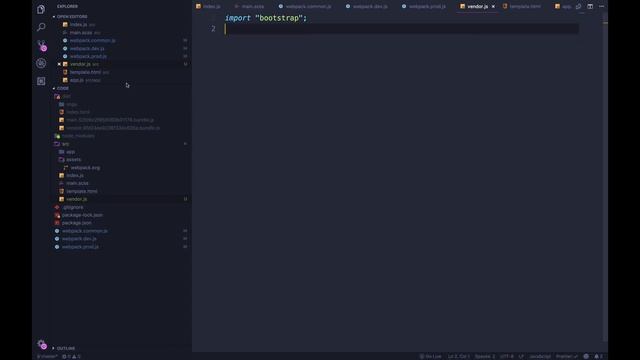640x360 pixels.
Task: Open the Manage gear icon at bottom
Action: pos(41,344)
